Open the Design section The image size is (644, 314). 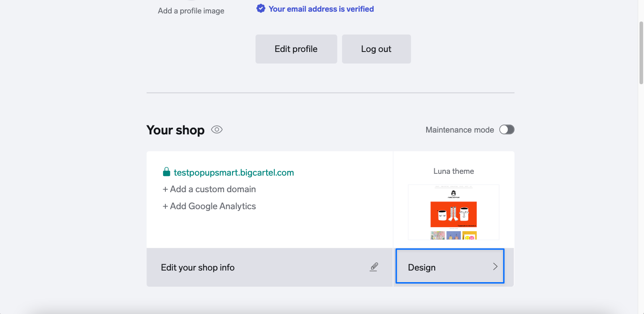click(422, 267)
